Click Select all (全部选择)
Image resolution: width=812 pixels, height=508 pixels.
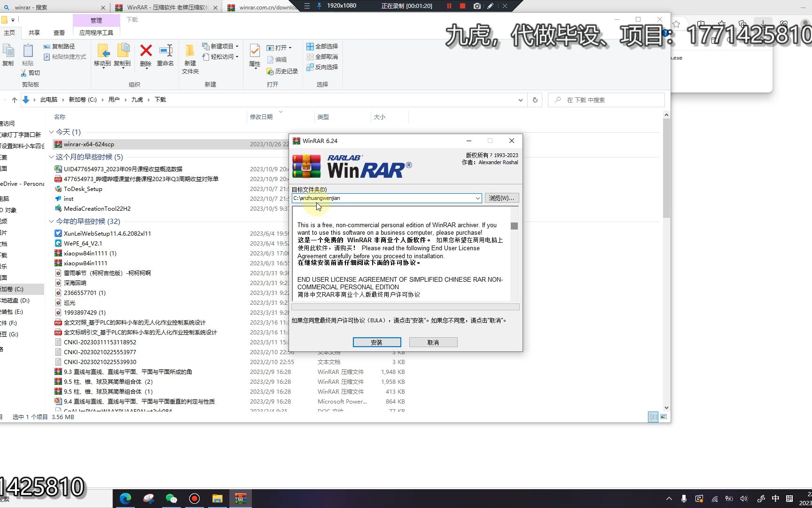pyautogui.click(x=322, y=46)
